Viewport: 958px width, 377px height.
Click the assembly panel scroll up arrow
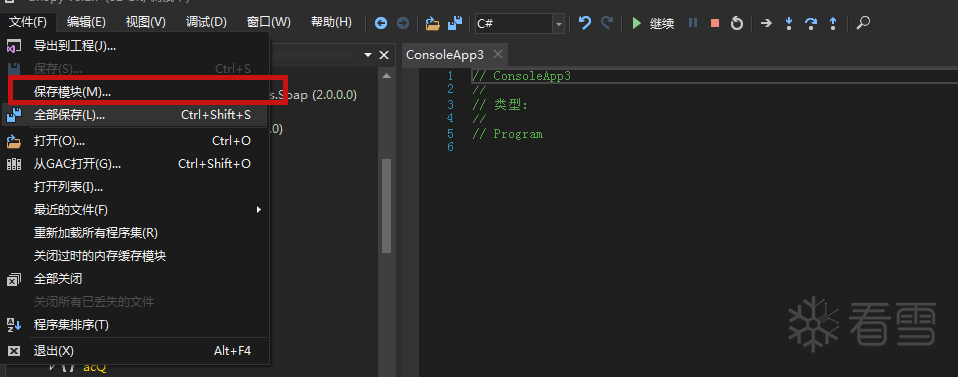386,75
